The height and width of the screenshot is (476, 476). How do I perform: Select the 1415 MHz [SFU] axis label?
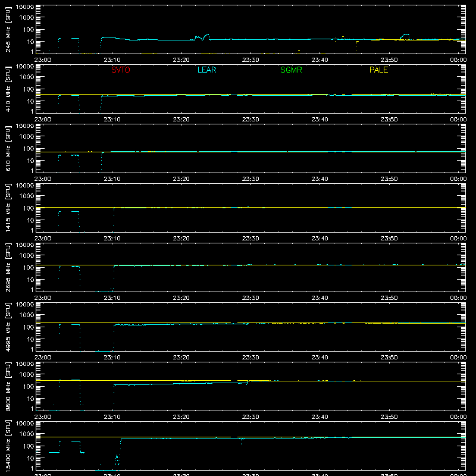click(8, 208)
